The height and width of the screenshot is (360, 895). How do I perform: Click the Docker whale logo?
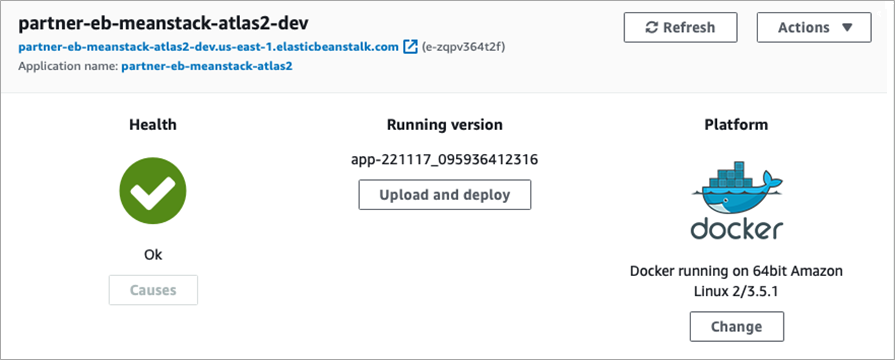pyautogui.click(x=736, y=200)
